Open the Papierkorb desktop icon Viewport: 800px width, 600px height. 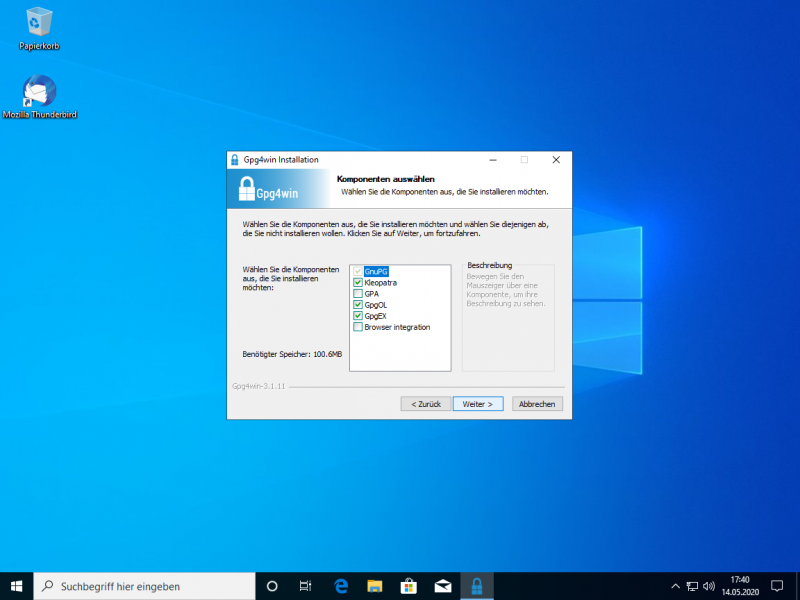[x=40, y=27]
